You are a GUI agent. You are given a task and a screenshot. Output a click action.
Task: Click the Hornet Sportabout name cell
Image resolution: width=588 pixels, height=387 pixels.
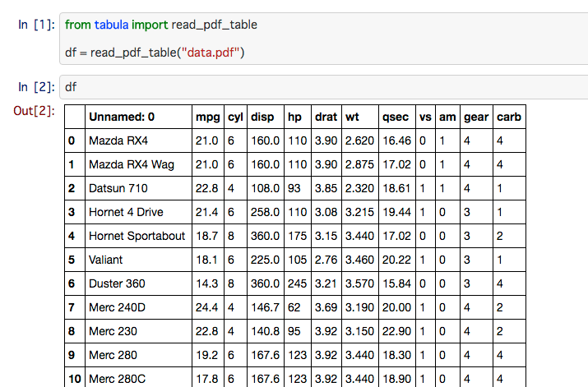click(x=138, y=236)
